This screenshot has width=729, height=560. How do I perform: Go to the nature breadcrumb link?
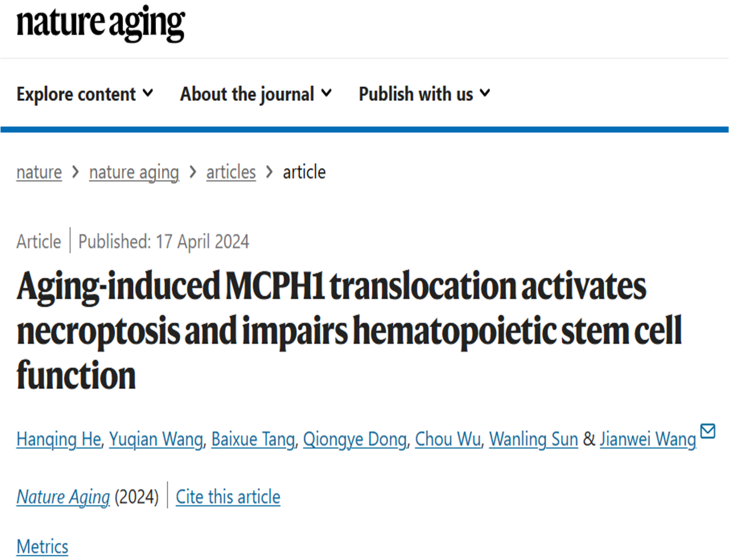[x=39, y=172]
